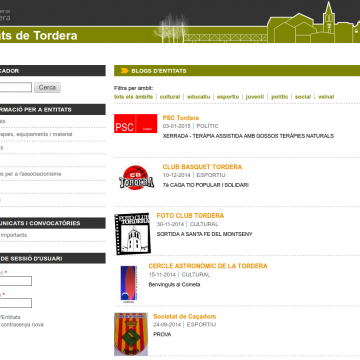Focus the search text field
360x360 pixels.
tap(16, 87)
